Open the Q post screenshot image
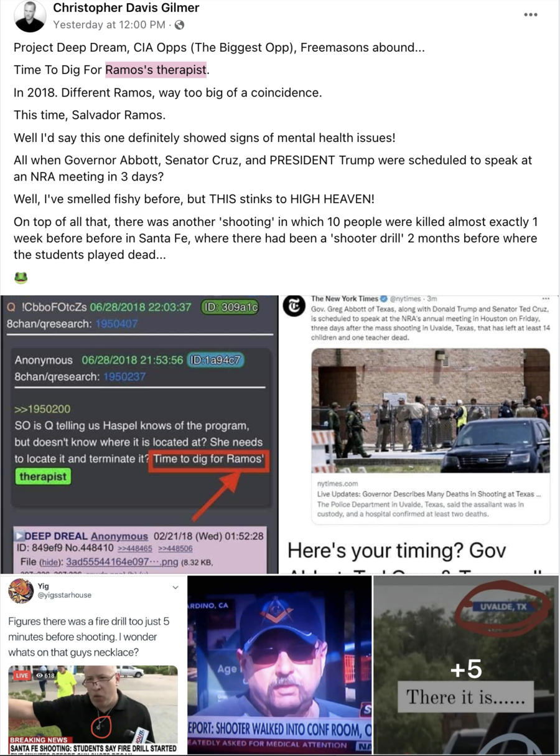560x756 pixels. 139,434
